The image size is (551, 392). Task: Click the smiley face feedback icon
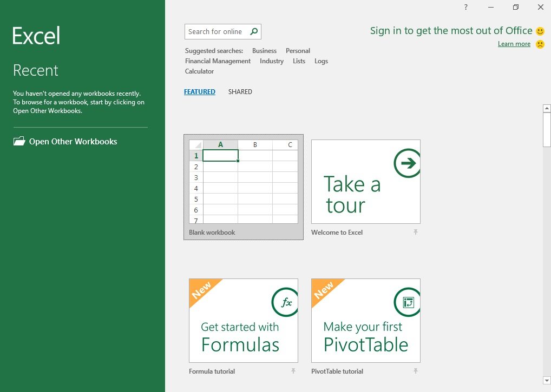tap(540, 31)
